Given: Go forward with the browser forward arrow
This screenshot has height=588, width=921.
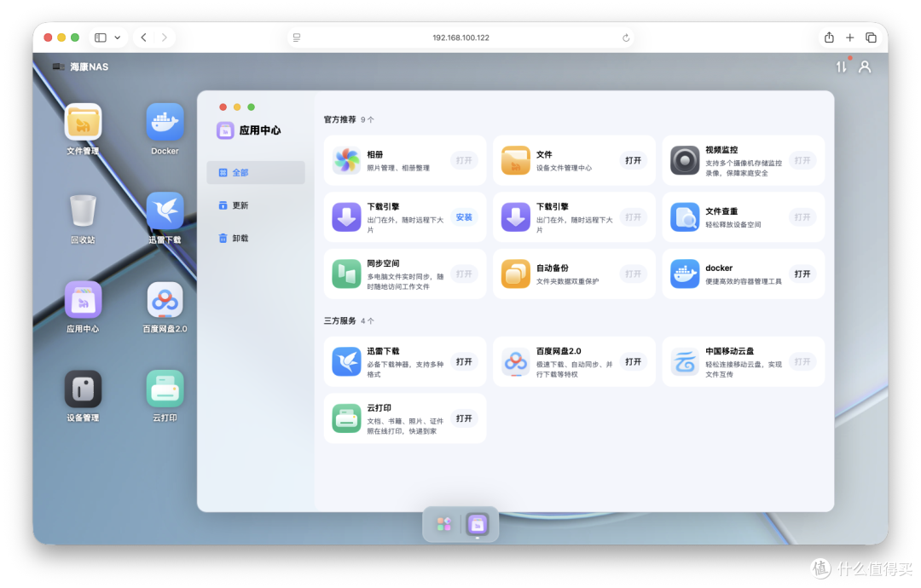Looking at the screenshot, I should [x=165, y=37].
